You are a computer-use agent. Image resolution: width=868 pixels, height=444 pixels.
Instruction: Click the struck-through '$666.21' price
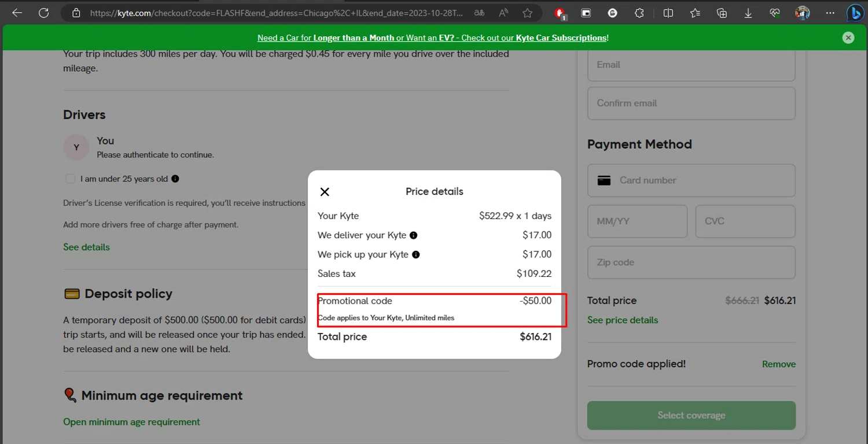point(742,301)
